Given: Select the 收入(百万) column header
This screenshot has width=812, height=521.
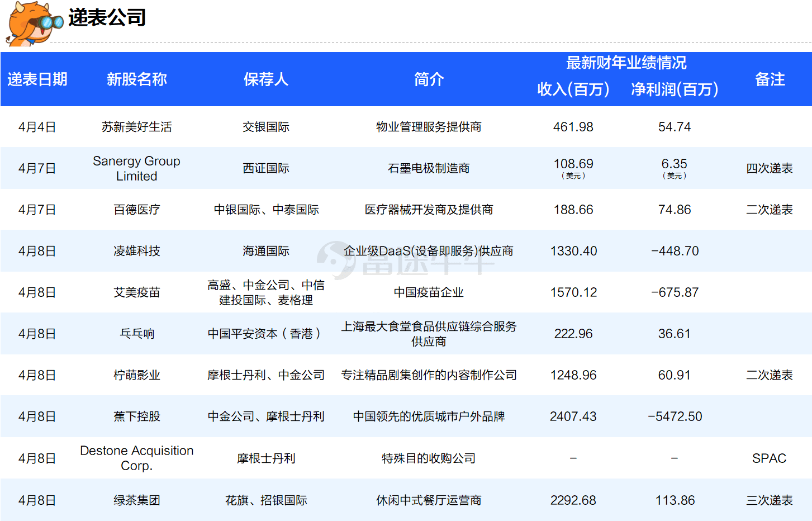Looking at the screenshot, I should [x=573, y=89].
